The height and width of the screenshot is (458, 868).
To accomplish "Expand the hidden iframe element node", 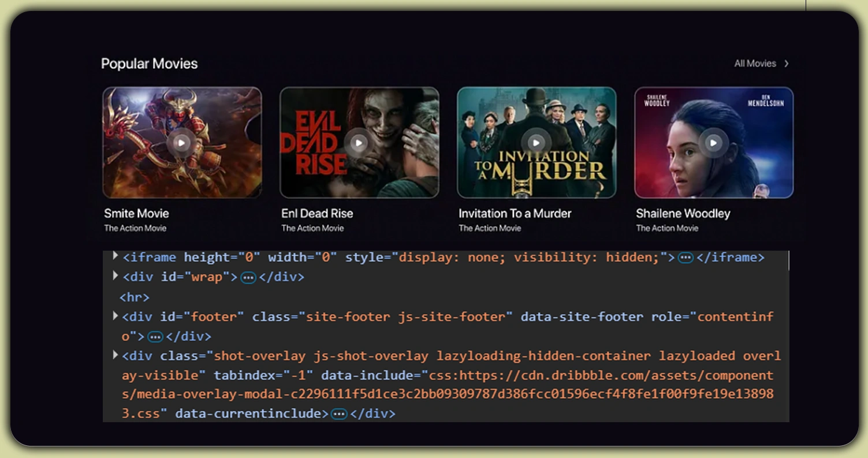I will point(114,256).
